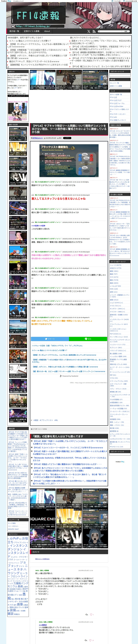This screenshot has width=138, height=644.
Task: Click the comment icon beside 3770件 コメントを見る
Action: 32,429
